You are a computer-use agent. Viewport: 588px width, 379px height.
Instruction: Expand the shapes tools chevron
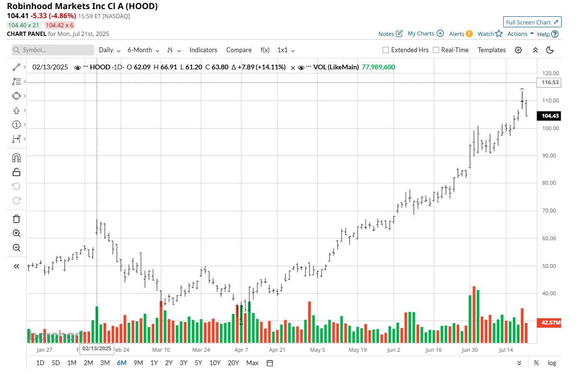pos(25,97)
